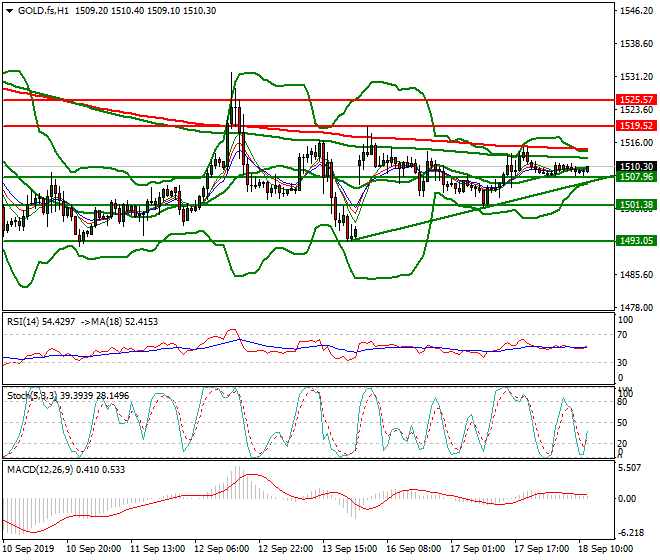660x560 pixels.
Task: Select the RSI scale level 30
Action: [622, 363]
